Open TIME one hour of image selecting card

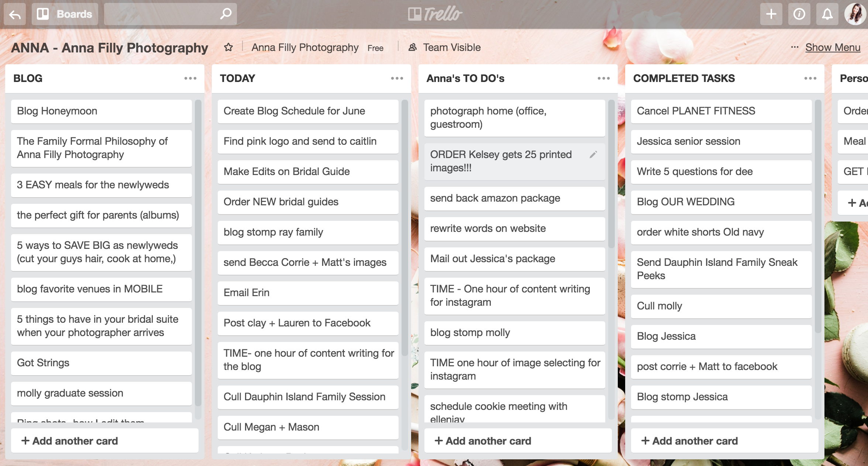(515, 370)
